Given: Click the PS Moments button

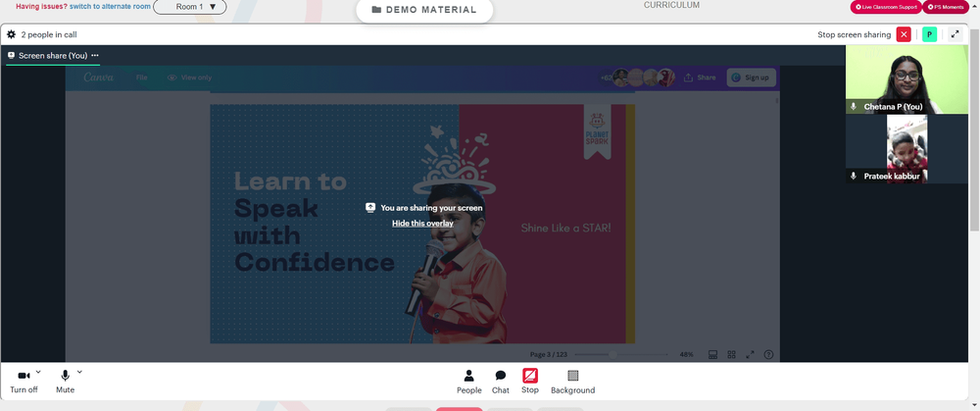Looking at the screenshot, I should click(x=945, y=7).
